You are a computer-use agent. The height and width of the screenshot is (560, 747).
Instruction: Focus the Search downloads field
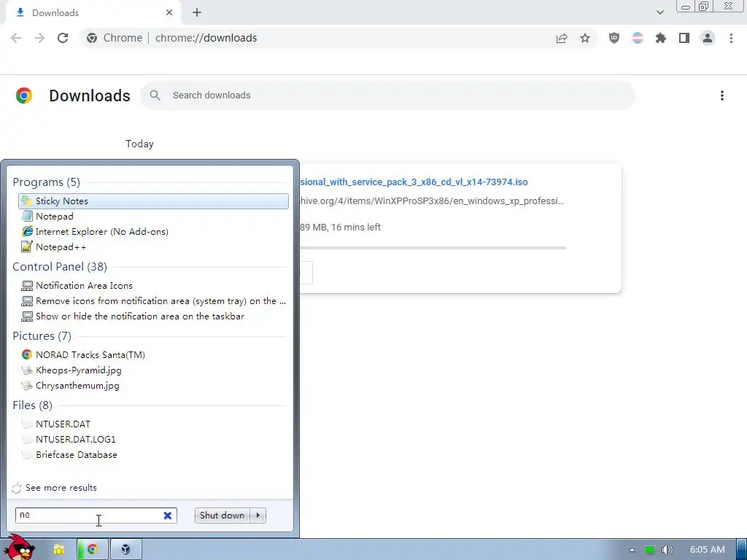(x=388, y=96)
